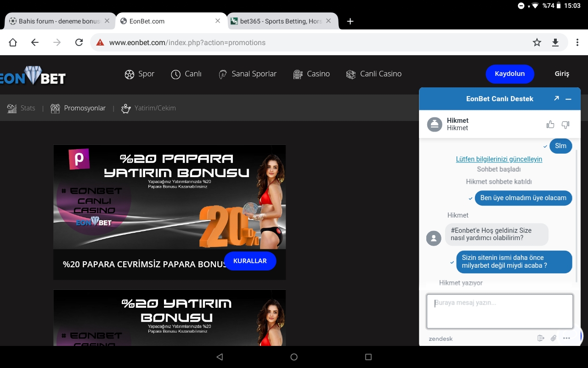Click the chat message input field

[500, 311]
